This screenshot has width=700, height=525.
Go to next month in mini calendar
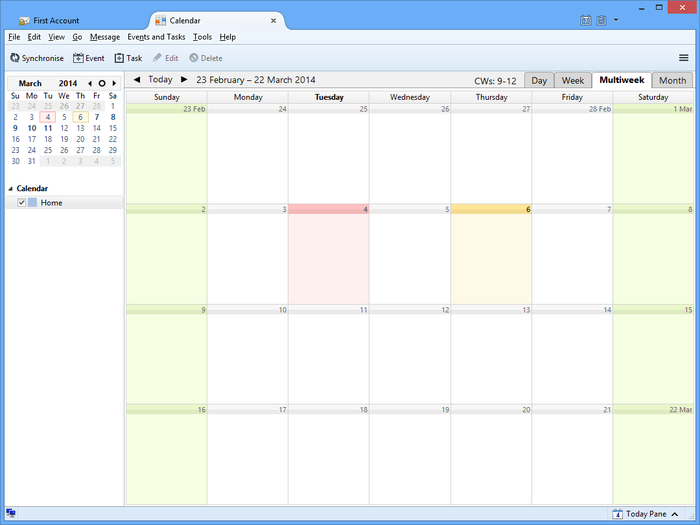point(114,83)
